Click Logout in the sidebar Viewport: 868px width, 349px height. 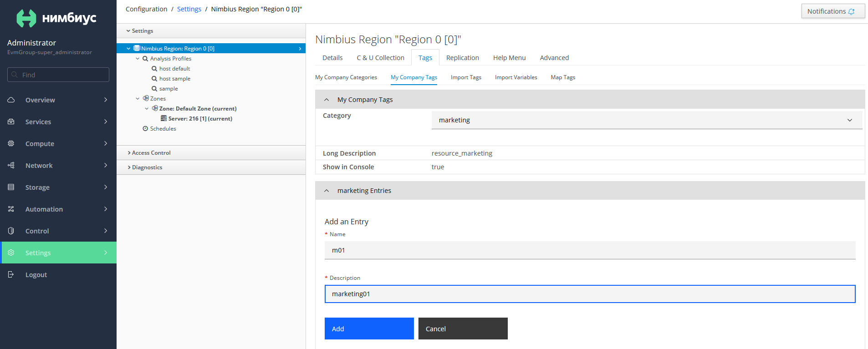tap(58, 274)
